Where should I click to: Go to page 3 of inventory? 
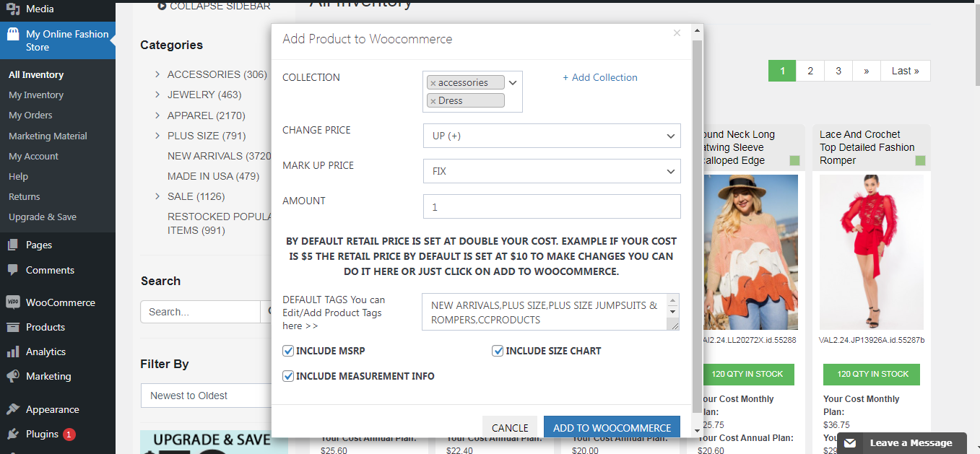838,71
